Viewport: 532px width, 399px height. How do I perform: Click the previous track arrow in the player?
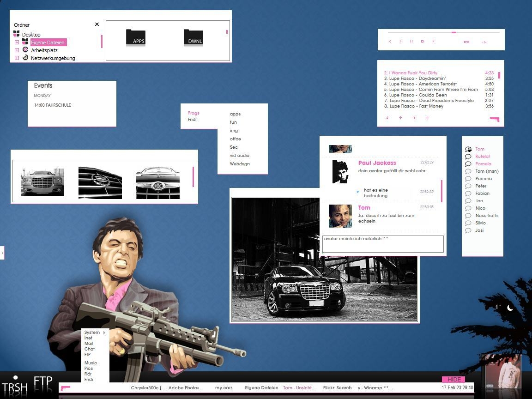coord(390,42)
